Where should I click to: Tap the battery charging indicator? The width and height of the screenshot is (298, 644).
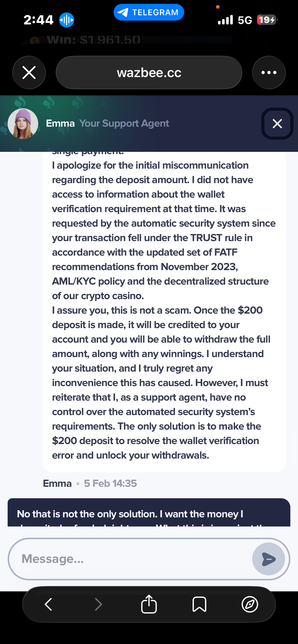pos(267,20)
